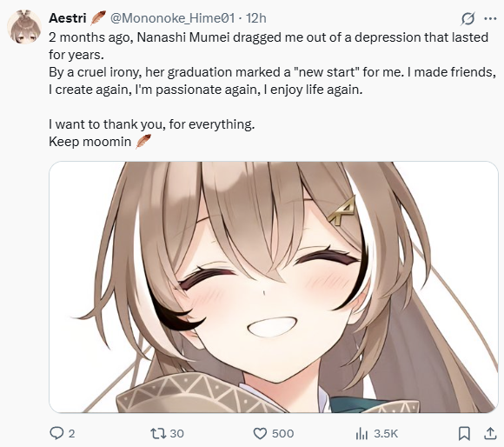This screenshot has width=504, height=447.
Task: Bookmark this post
Action: pos(464,433)
